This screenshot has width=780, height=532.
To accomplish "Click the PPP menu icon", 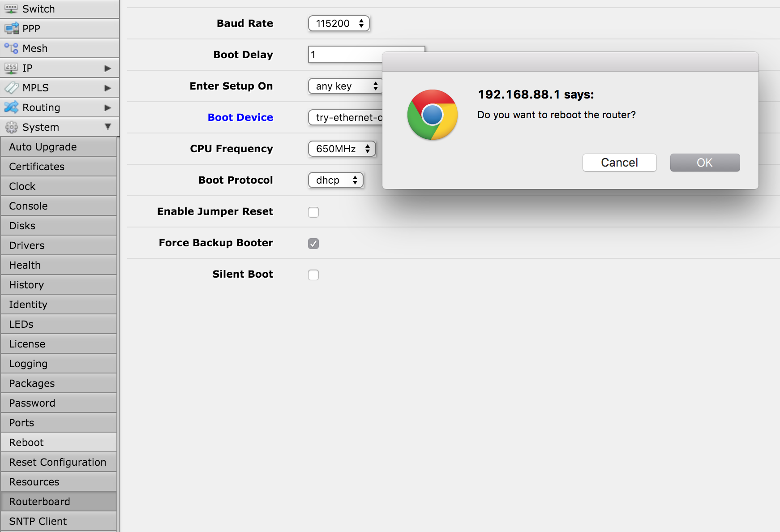I will [11, 29].
